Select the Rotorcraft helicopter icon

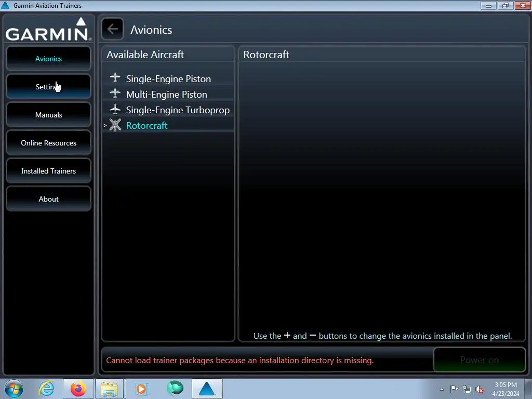[x=115, y=125]
